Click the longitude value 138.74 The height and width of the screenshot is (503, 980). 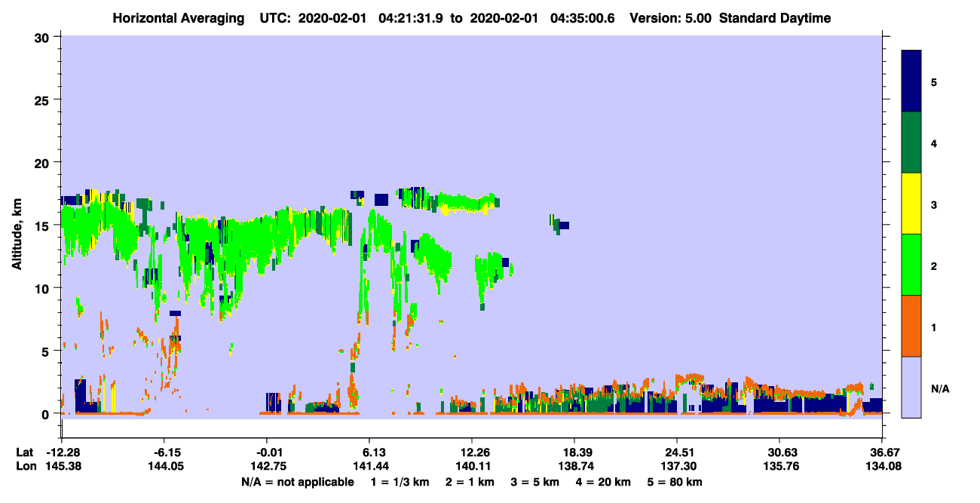[x=574, y=466]
